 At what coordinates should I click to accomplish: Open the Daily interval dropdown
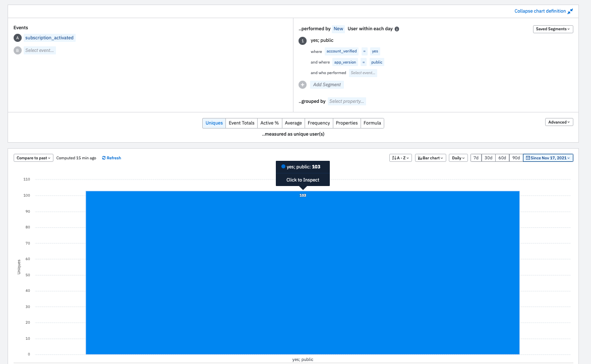(458, 158)
